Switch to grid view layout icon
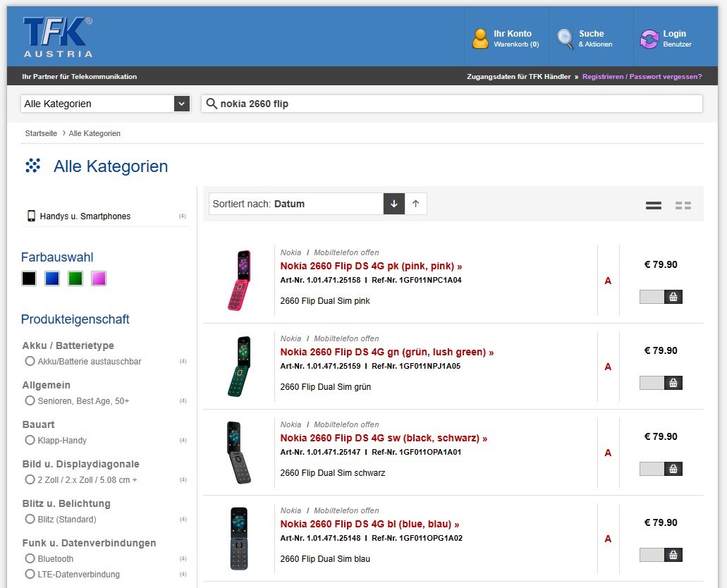This screenshot has height=588, width=727. (x=683, y=205)
